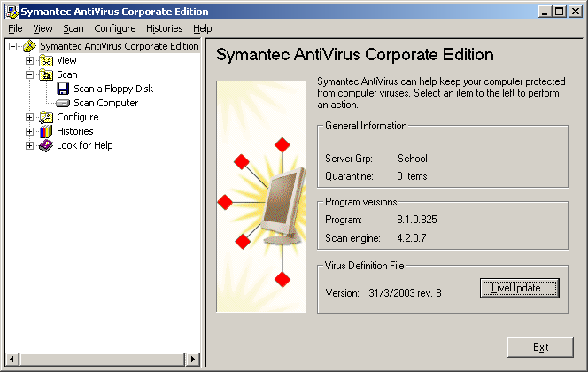Expand the Look for Help node
The width and height of the screenshot is (588, 372).
coord(29,146)
